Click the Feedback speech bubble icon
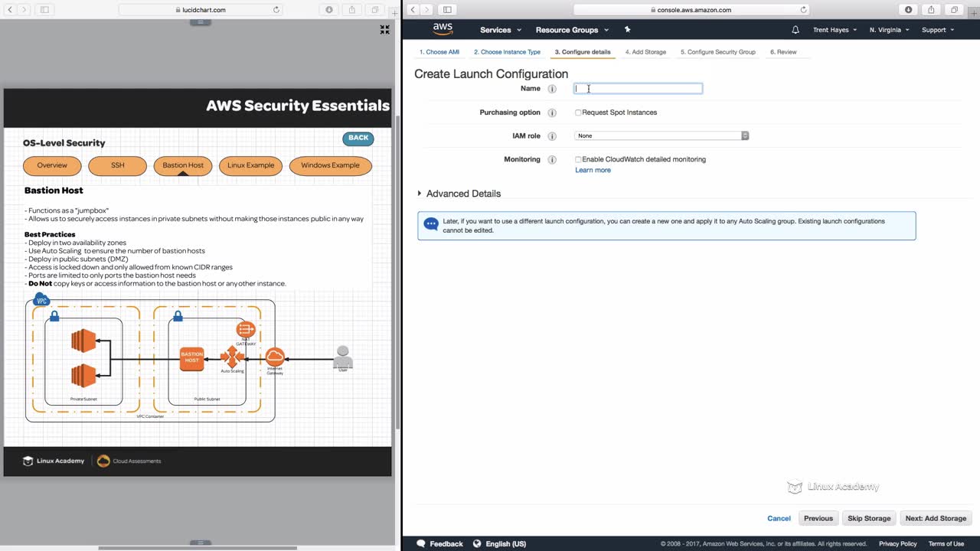 (x=420, y=543)
